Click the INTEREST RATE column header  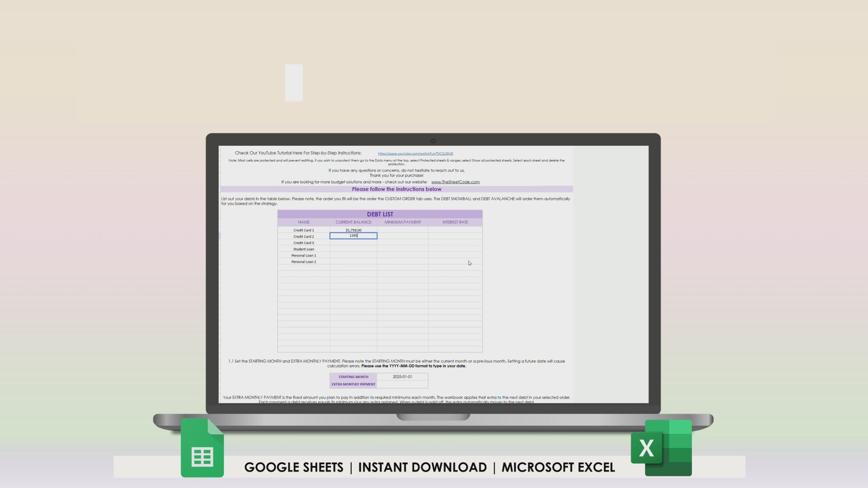pyautogui.click(x=455, y=222)
